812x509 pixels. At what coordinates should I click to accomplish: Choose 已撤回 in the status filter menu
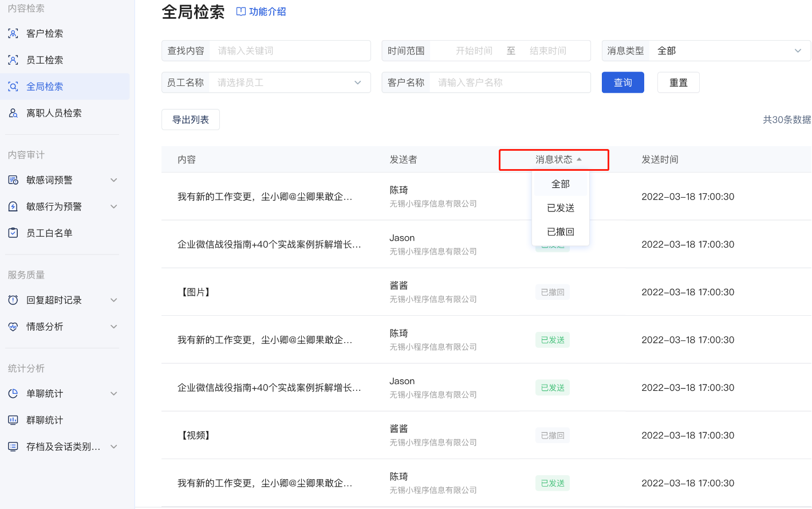[561, 232]
